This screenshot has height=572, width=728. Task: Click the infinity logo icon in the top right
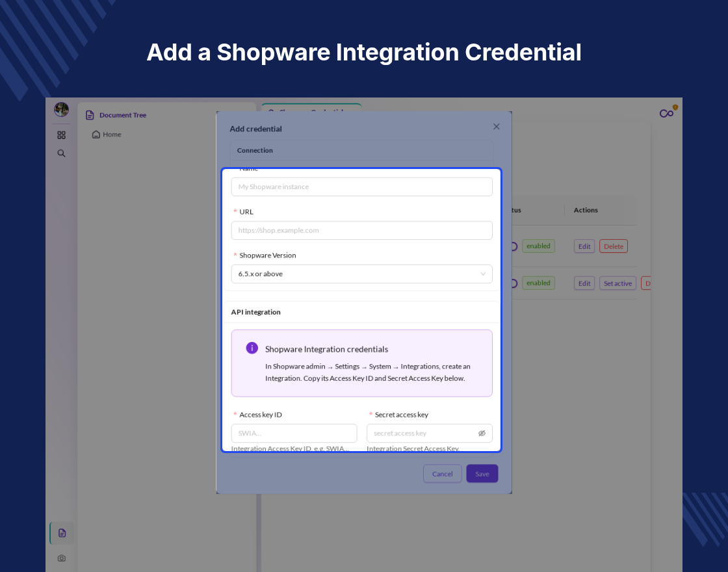pyautogui.click(x=667, y=113)
